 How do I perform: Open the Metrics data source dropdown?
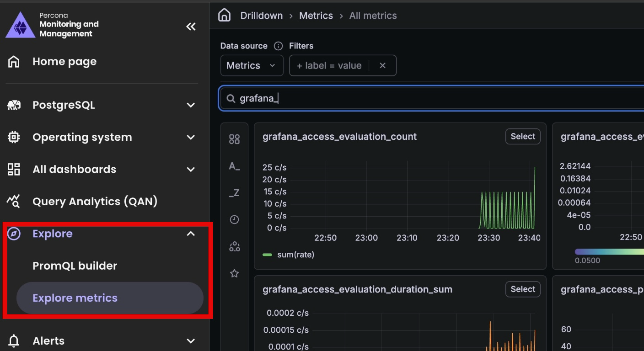252,65
